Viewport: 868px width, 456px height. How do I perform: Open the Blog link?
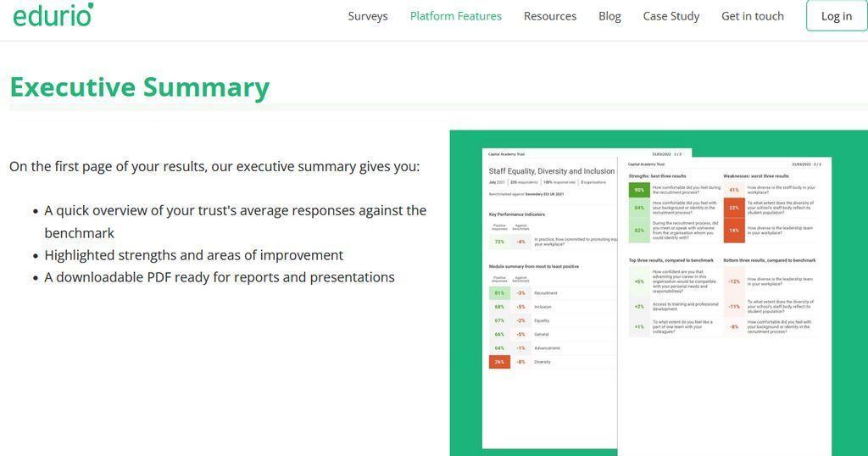click(609, 16)
